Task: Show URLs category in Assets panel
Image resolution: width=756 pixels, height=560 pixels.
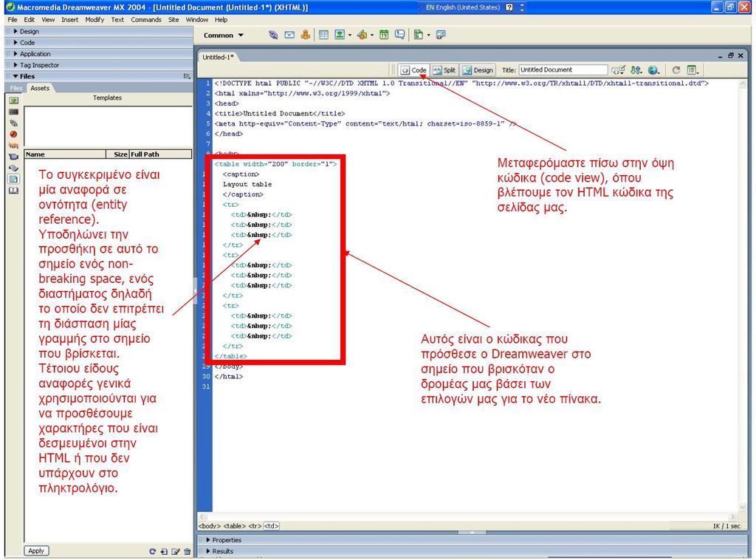Action: tap(13, 123)
